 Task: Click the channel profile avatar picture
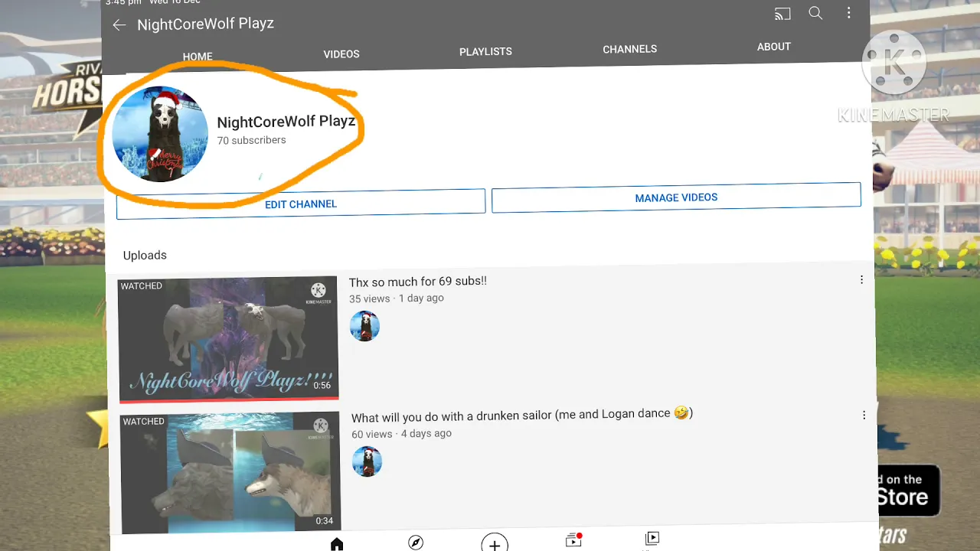[x=160, y=134]
